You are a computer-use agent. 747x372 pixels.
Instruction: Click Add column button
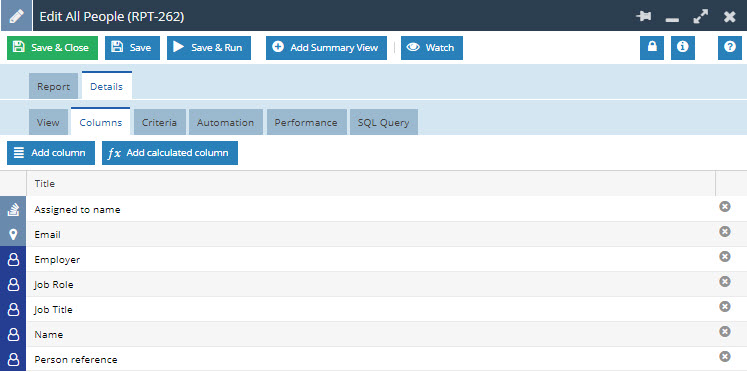[51, 153]
